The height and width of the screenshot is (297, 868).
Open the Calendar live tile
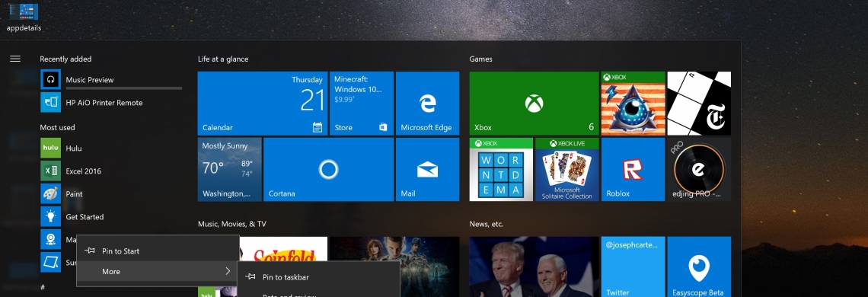[263, 103]
